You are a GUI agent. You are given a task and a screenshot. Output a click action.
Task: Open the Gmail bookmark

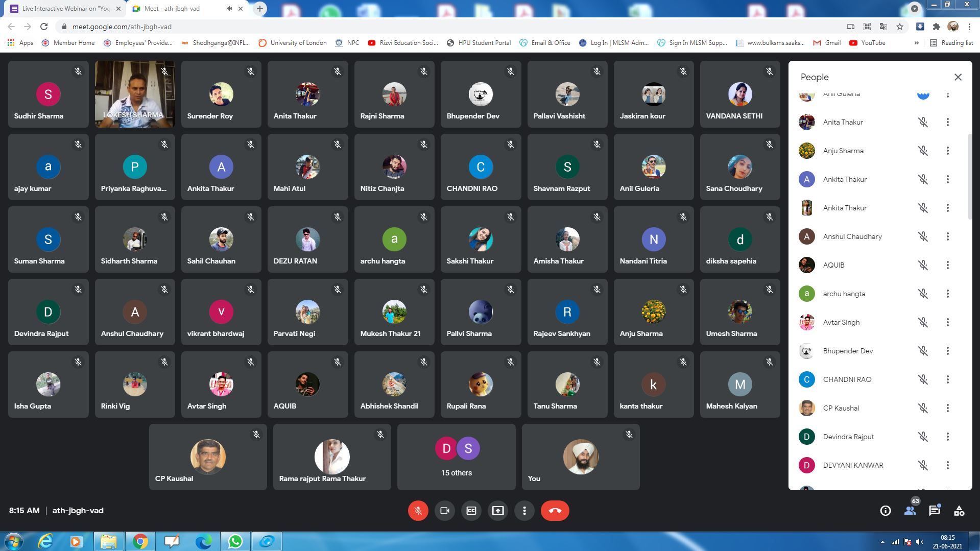click(827, 43)
